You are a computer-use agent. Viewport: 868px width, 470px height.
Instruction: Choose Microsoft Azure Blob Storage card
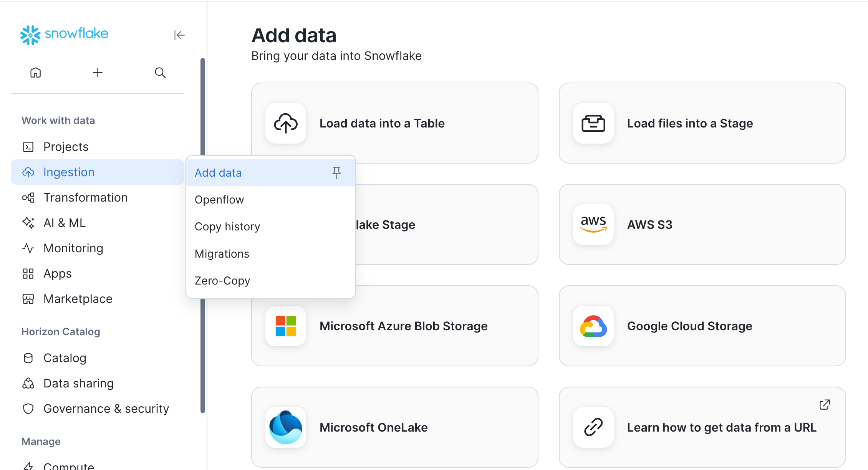pyautogui.click(x=395, y=326)
